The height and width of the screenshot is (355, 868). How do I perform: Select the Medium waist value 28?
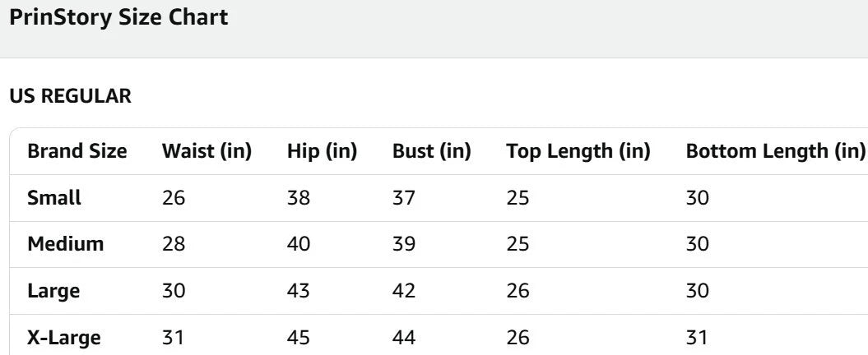click(x=174, y=245)
